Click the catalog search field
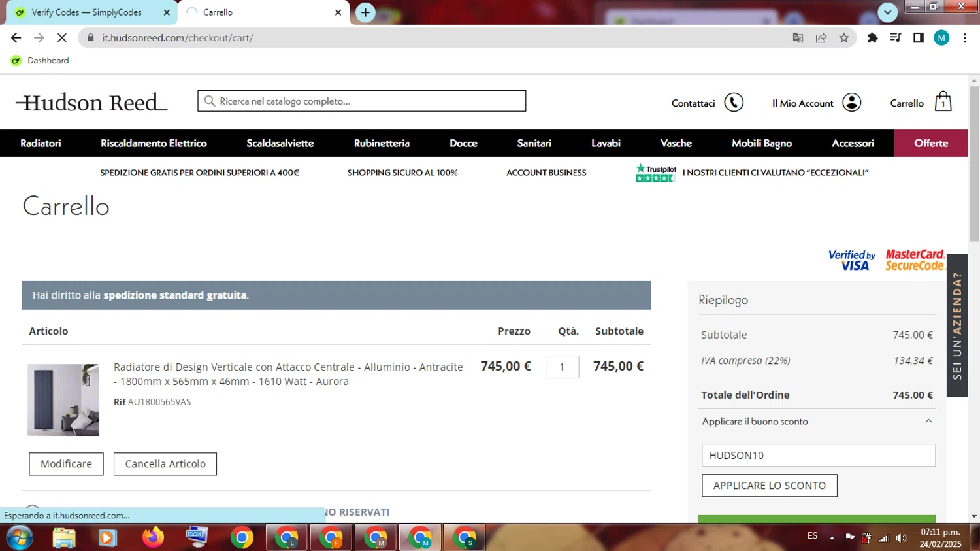This screenshot has width=980, height=551. 361,101
